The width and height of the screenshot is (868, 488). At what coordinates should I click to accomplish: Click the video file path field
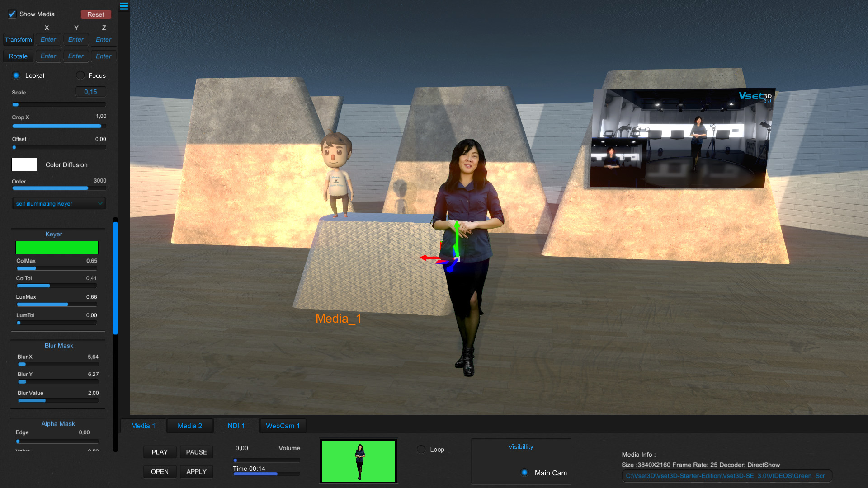click(727, 476)
